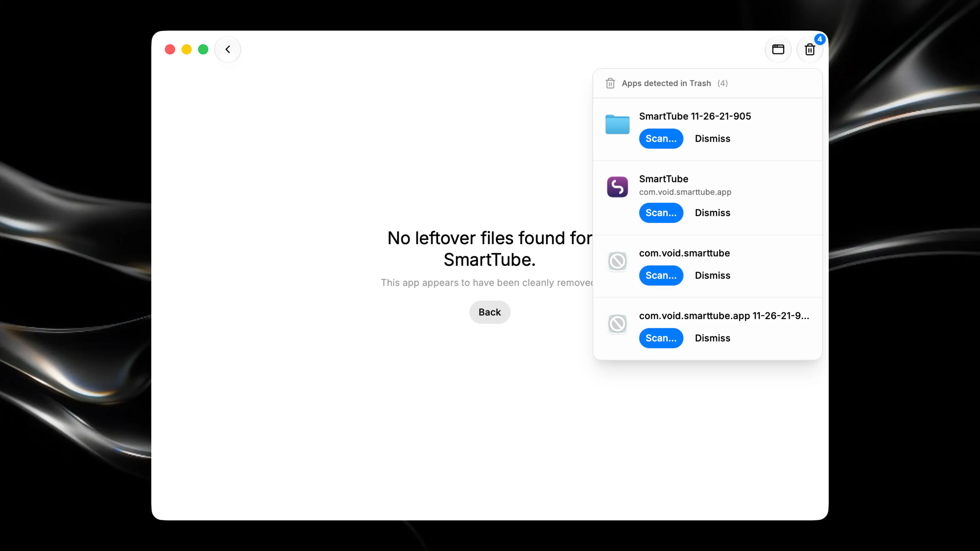Scan the SmartTube 11-26-21-905 folder

661,138
